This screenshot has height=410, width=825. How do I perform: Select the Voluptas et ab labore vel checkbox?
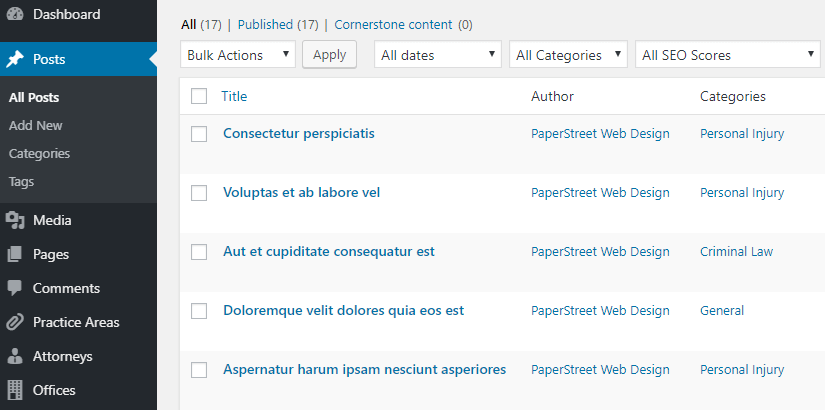(x=199, y=193)
